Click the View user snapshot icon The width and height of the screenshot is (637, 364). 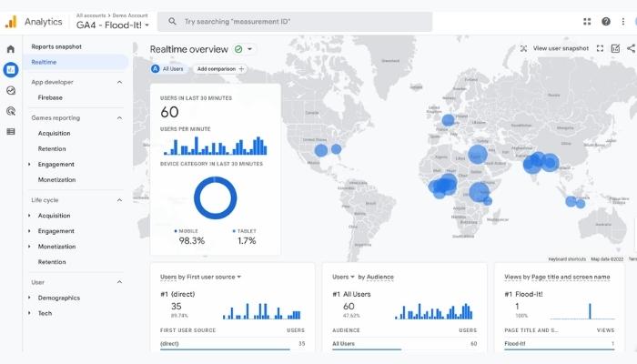523,48
